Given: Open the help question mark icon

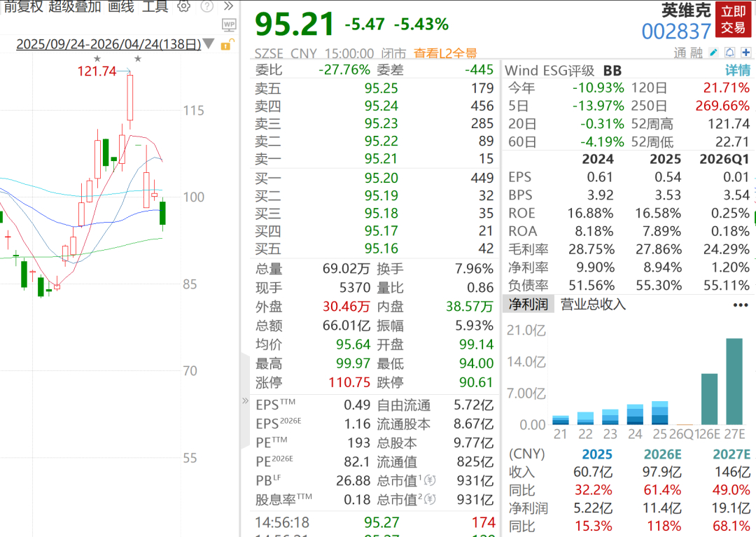Looking at the screenshot, I should pyautogui.click(x=207, y=6).
